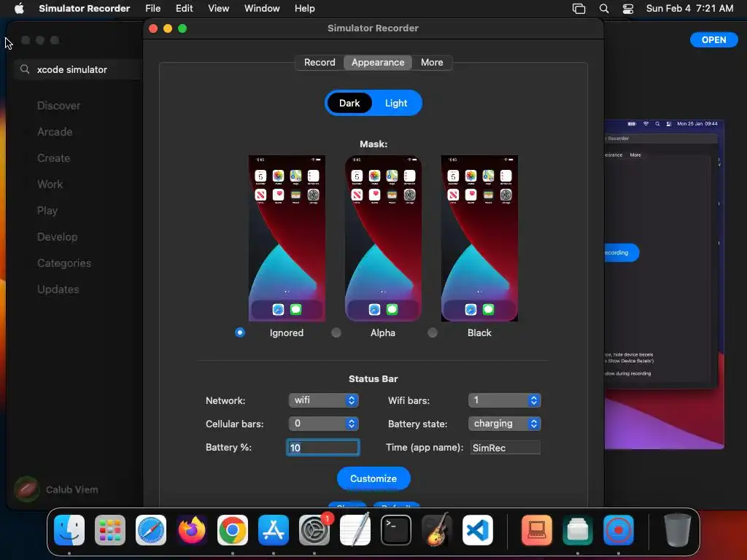
Task: Launch Terminal from the dock
Action: pyautogui.click(x=396, y=530)
